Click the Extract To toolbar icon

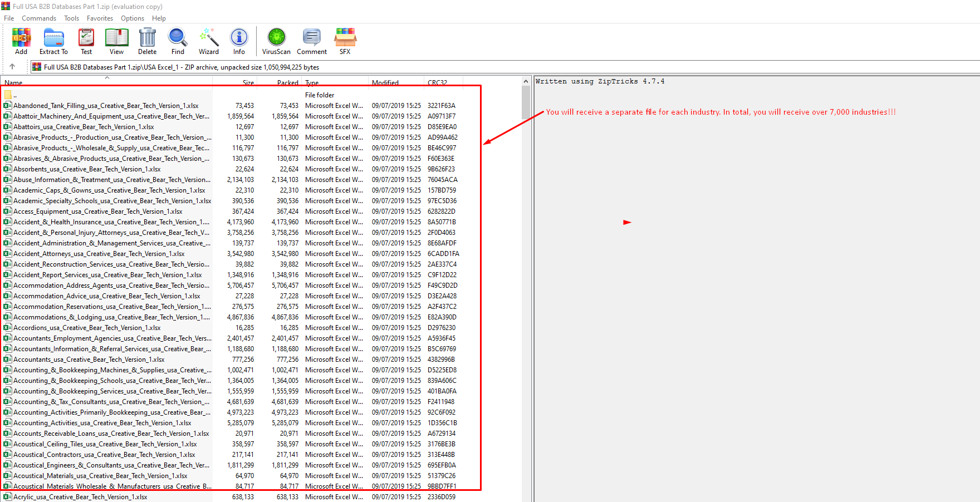pyautogui.click(x=53, y=41)
